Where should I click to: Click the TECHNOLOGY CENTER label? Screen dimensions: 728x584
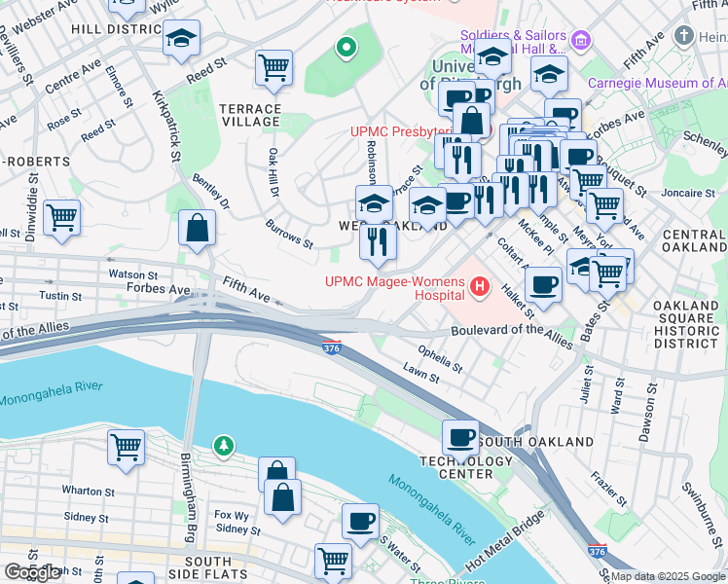[x=466, y=467]
